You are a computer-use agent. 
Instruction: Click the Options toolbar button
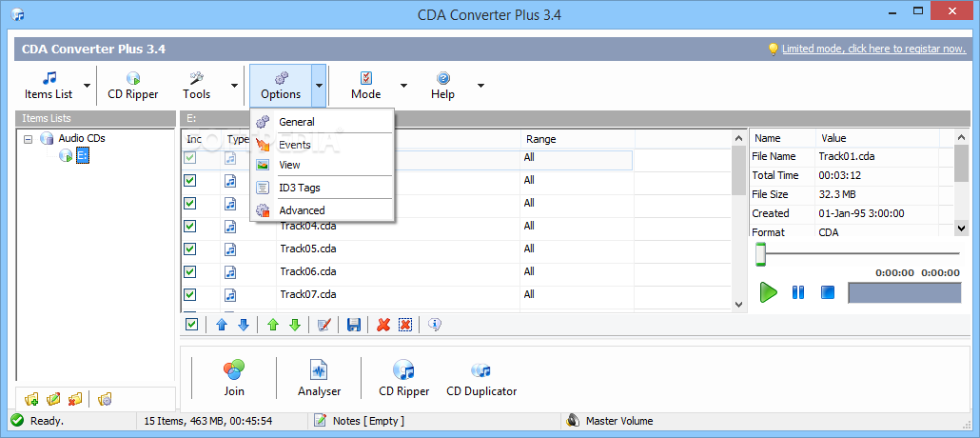tap(281, 86)
